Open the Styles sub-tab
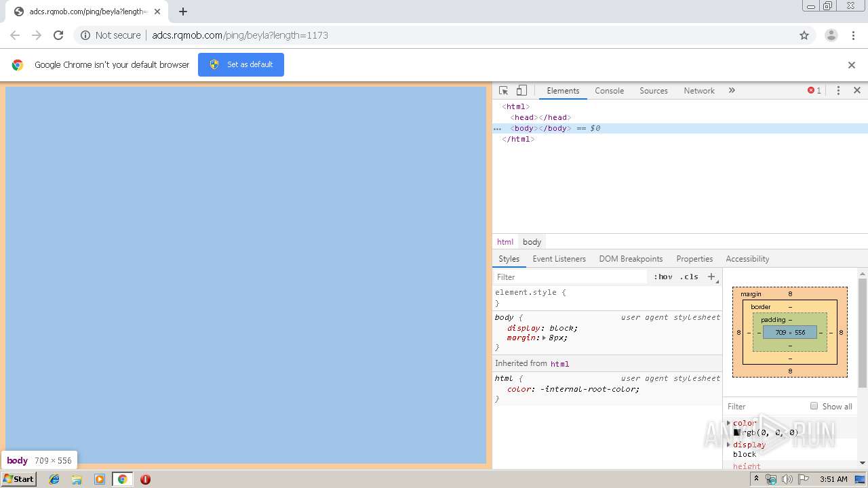 pos(509,259)
